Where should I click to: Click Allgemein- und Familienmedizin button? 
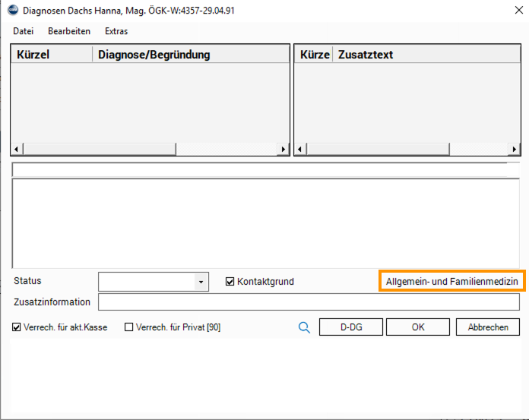point(451,281)
